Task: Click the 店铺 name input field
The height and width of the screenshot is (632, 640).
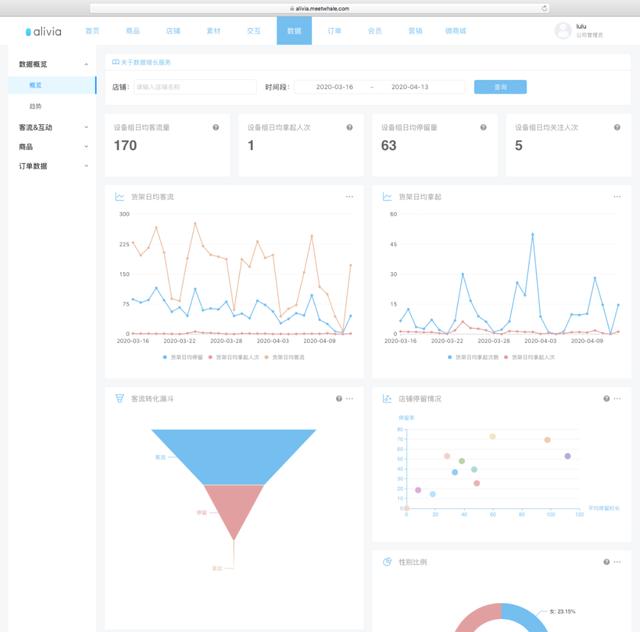Action: pos(195,87)
